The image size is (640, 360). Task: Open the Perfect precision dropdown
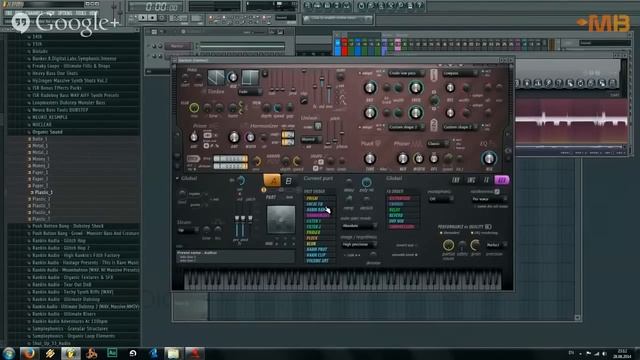[x=496, y=245]
